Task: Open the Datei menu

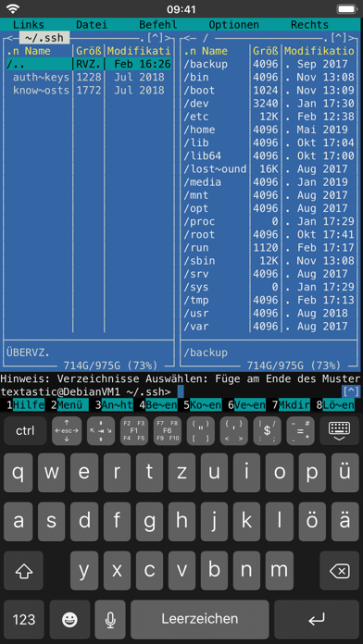Action: (92, 25)
